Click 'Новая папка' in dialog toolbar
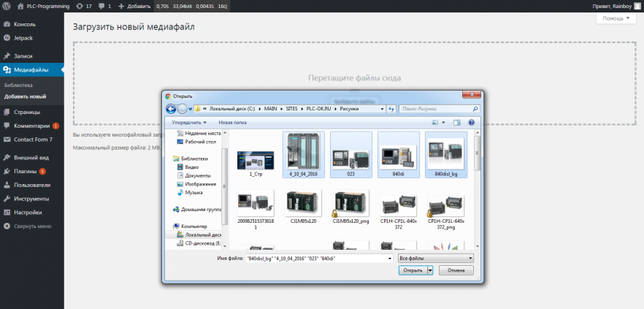Viewport: 644px width, 309px height. click(x=233, y=123)
